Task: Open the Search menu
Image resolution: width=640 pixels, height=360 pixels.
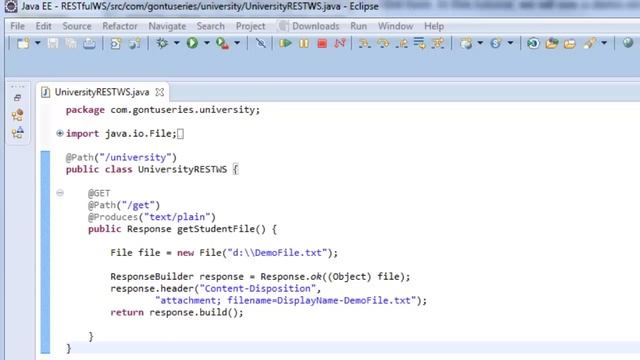Action: (x=211, y=26)
